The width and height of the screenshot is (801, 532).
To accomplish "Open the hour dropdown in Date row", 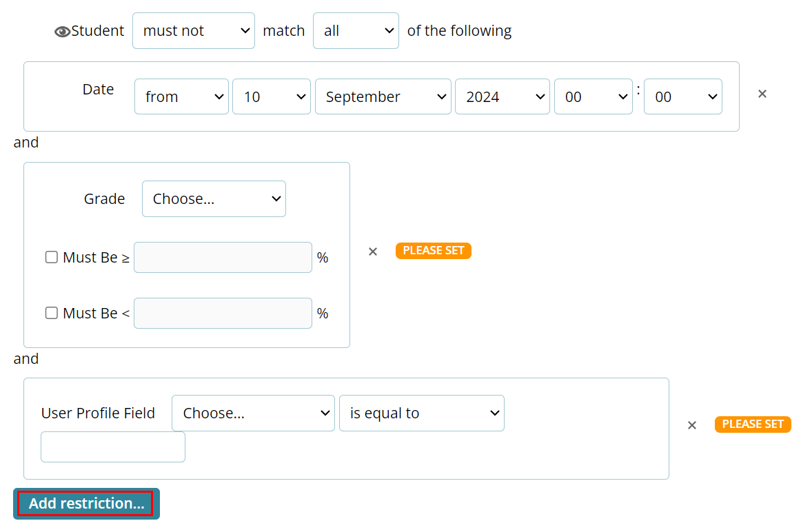I will [x=593, y=96].
